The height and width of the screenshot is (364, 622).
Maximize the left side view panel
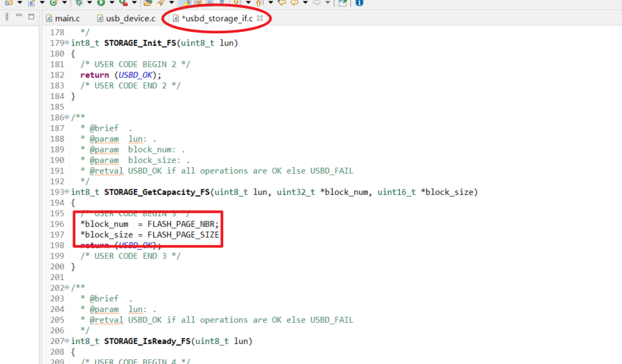click(x=31, y=17)
